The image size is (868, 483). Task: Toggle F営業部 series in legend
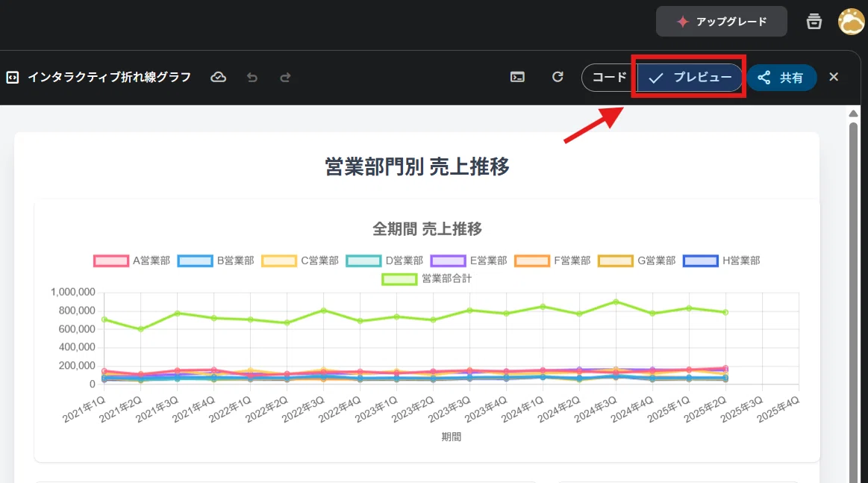coord(553,261)
